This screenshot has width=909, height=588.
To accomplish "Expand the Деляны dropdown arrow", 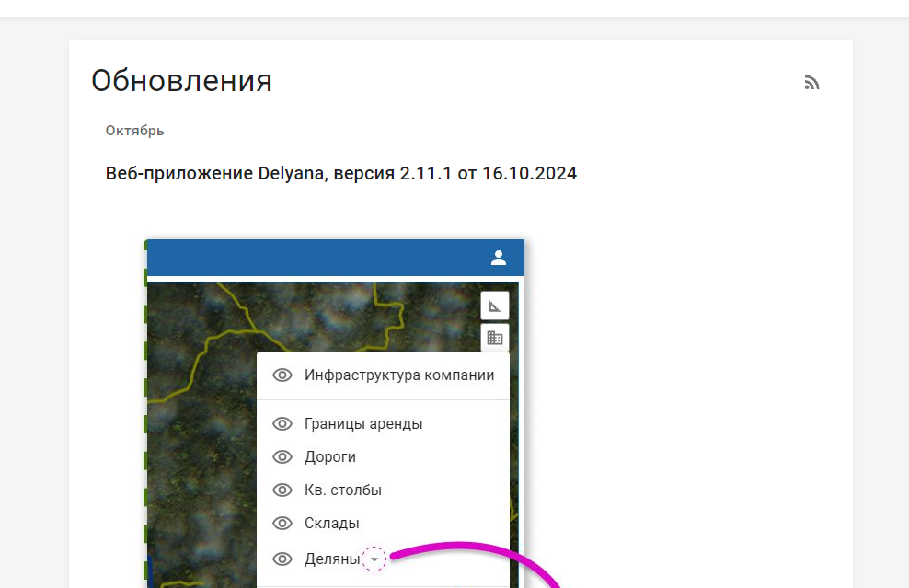I will coord(374,559).
